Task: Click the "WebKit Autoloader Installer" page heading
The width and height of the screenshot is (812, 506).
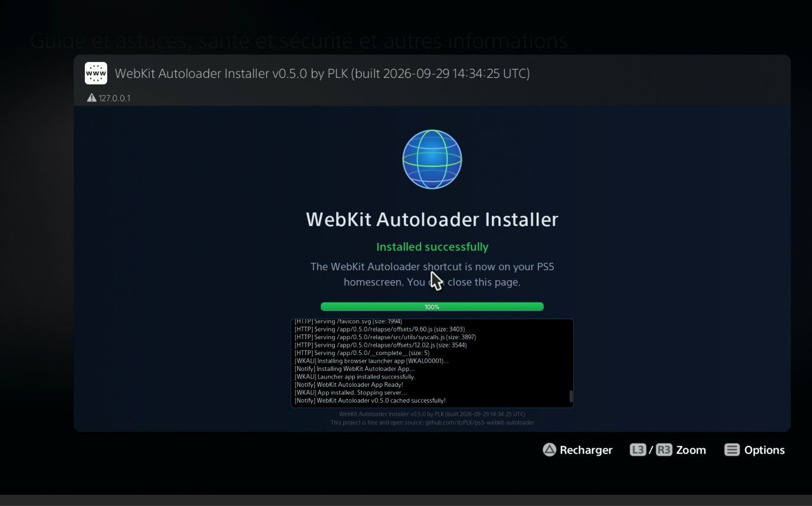Action: coord(432,219)
